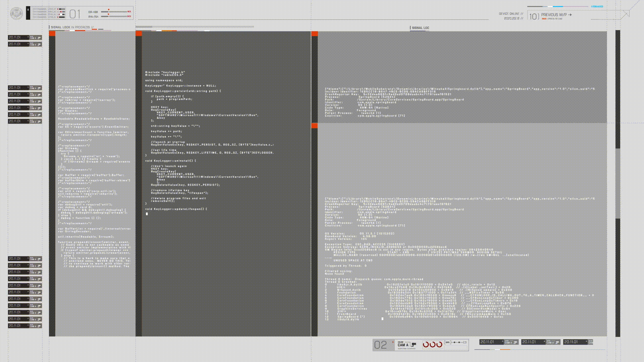Viewport: 644px width, 362px height.
Task: Click the right-edge vertical scrollbar thumb
Action: pos(618,183)
